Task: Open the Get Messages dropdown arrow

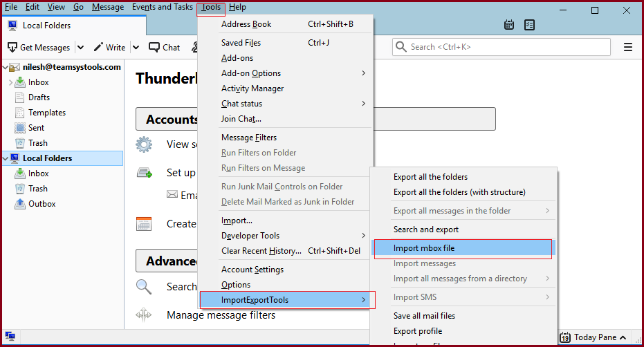Action: pos(80,47)
